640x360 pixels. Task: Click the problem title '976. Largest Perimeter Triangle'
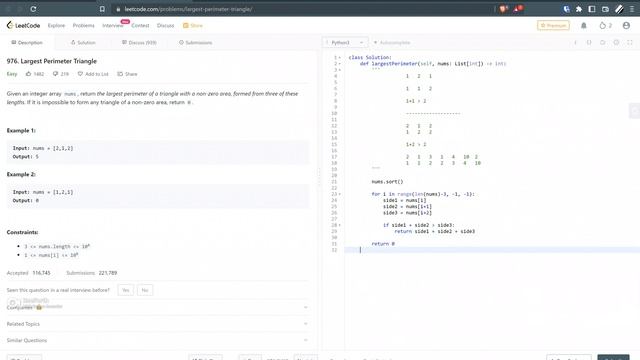coord(52,61)
